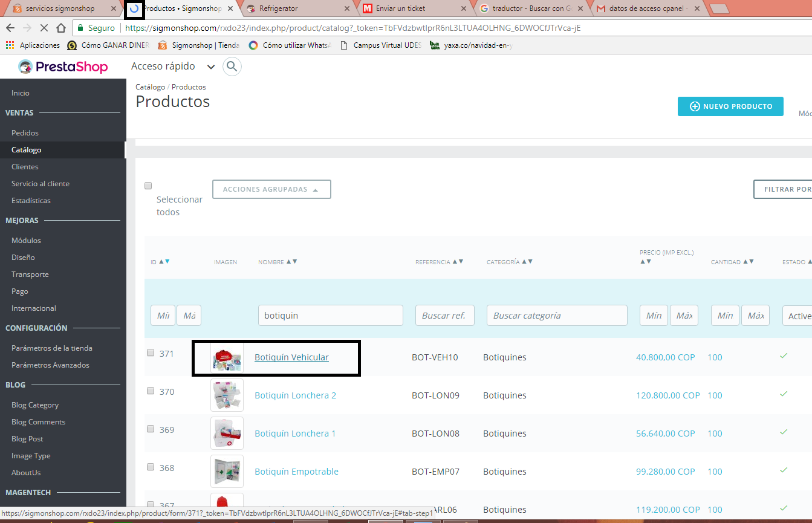
Task: Check the box for product ID 370
Action: click(x=151, y=391)
